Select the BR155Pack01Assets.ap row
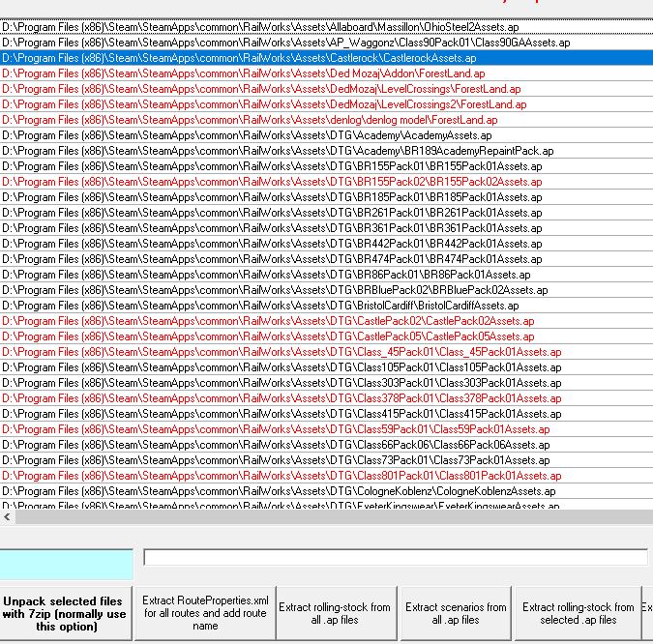Screen dimensions: 653x644 327,166
